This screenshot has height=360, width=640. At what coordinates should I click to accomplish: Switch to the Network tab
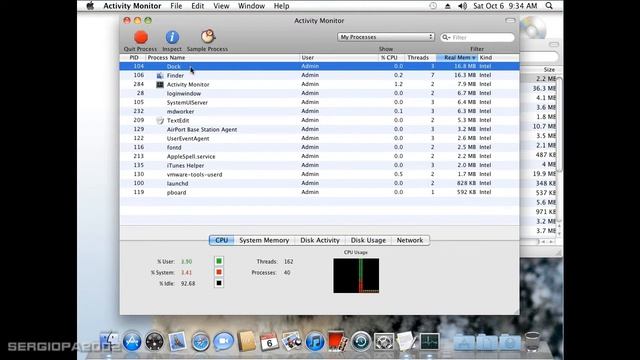[410, 240]
